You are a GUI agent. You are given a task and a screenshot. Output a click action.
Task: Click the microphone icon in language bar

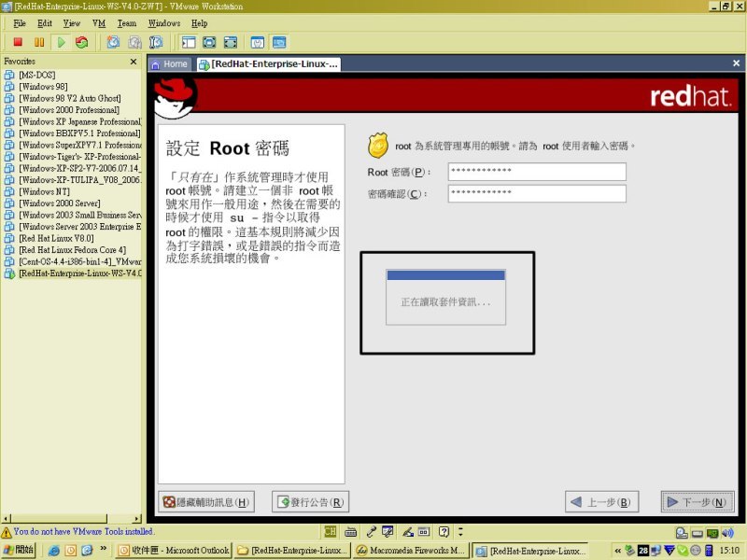click(372, 531)
